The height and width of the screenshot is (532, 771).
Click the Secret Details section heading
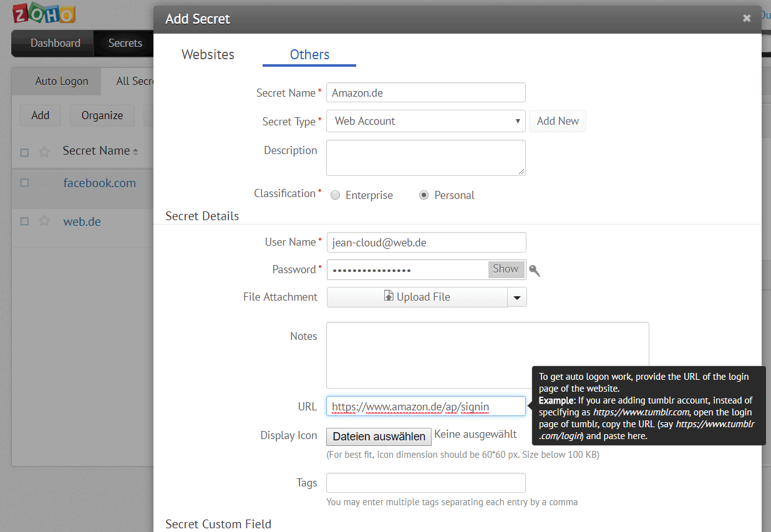click(x=202, y=216)
